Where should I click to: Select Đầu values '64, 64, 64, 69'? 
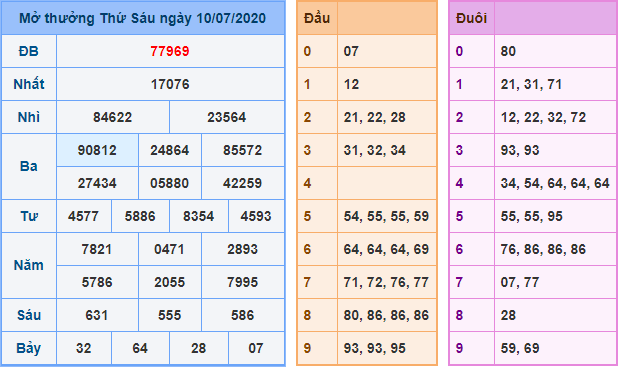[386, 249]
